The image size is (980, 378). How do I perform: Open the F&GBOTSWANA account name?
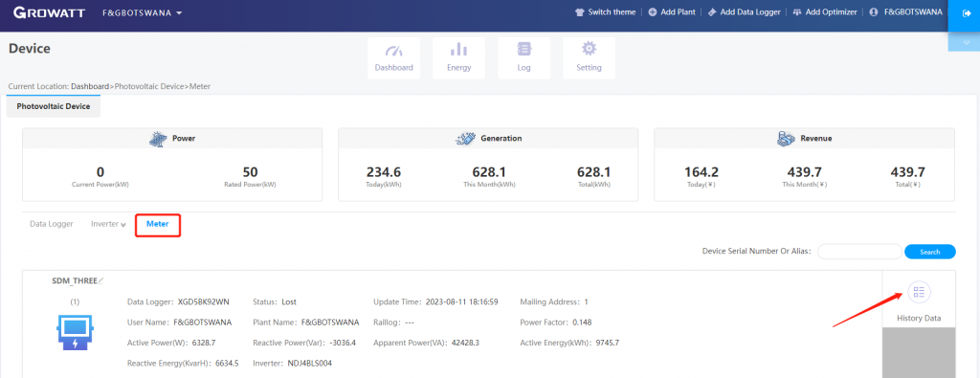(x=913, y=12)
